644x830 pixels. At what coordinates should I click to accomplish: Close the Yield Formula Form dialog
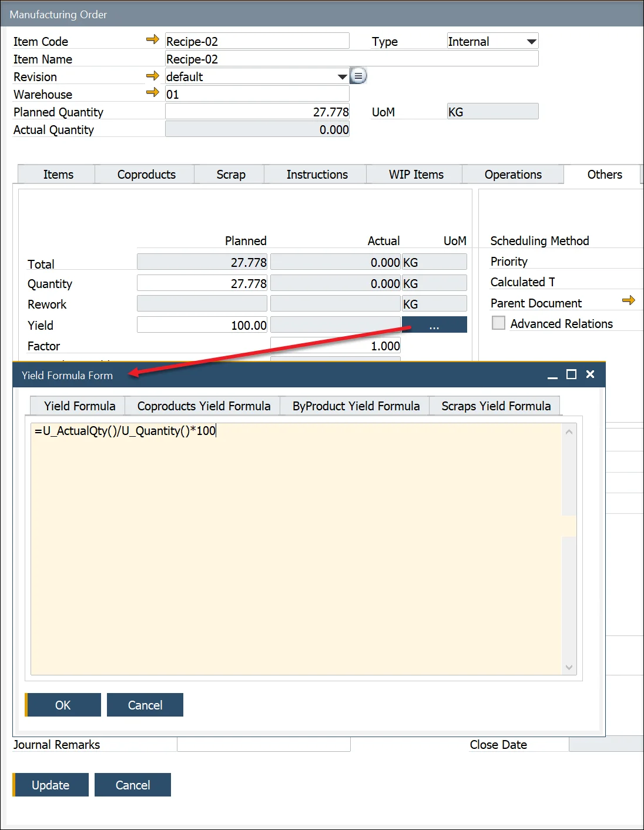click(x=591, y=374)
